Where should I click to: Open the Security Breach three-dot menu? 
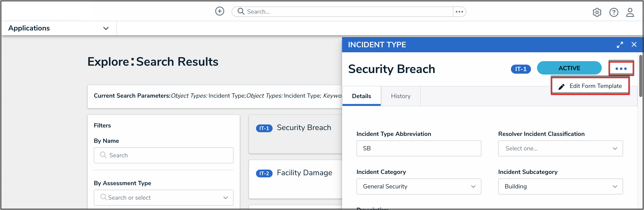[x=621, y=68]
